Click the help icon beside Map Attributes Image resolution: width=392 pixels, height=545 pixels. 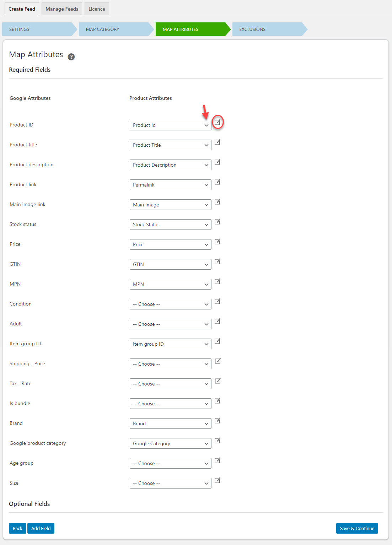71,57
